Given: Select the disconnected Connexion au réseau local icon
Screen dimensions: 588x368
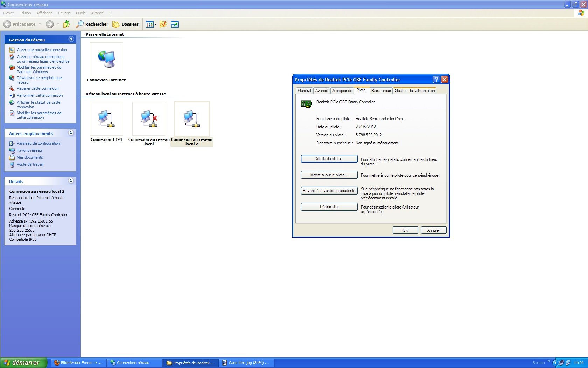Looking at the screenshot, I should (x=149, y=119).
